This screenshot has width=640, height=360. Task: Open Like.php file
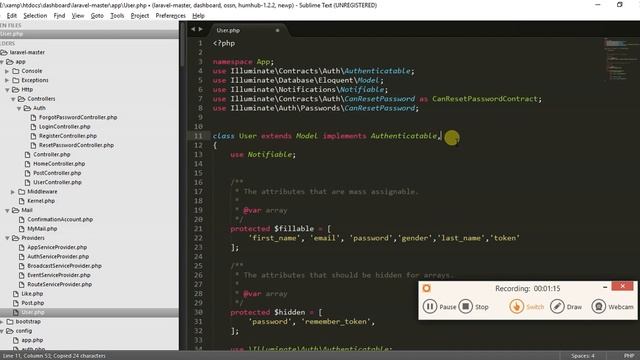tap(32, 294)
